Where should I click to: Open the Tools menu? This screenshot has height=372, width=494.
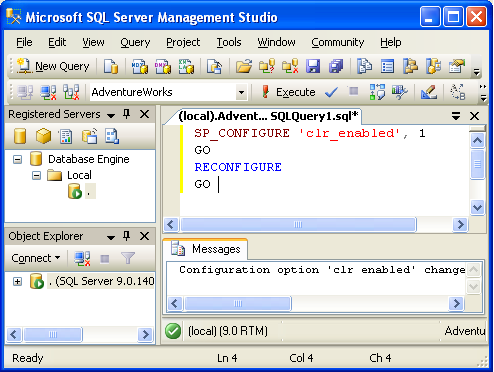pos(229,42)
